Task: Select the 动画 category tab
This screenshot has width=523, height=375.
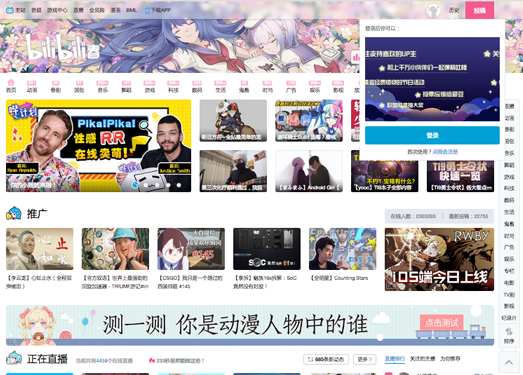Action: (32, 86)
